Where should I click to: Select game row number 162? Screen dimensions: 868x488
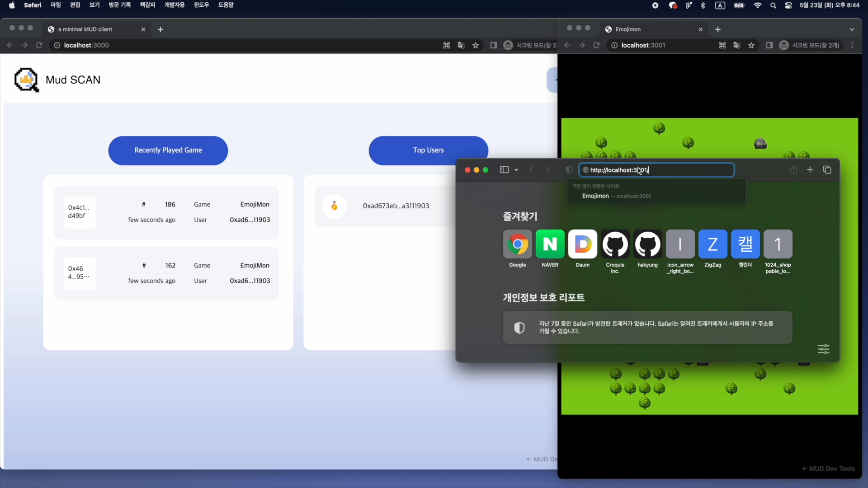[166, 273]
